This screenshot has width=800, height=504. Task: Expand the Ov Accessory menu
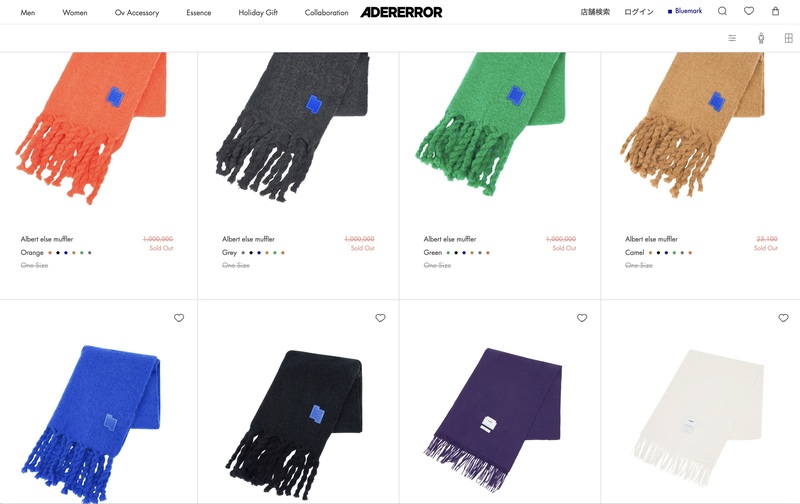click(137, 13)
